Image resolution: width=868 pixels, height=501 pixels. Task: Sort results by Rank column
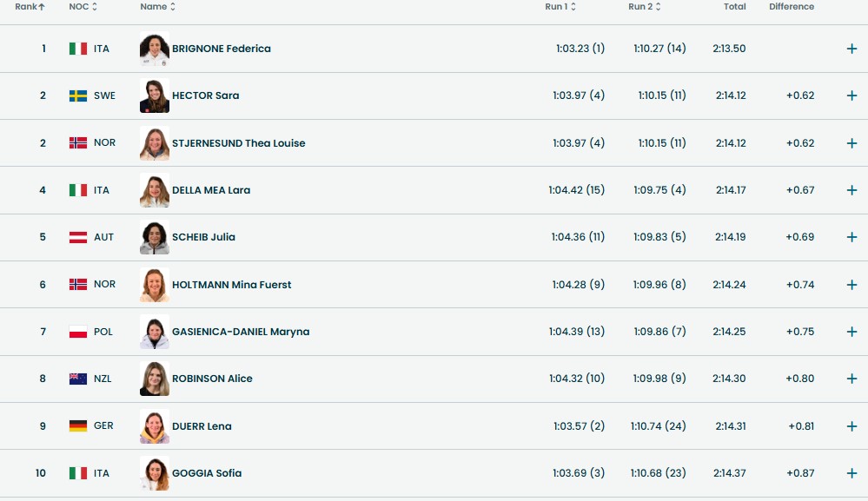(x=30, y=7)
